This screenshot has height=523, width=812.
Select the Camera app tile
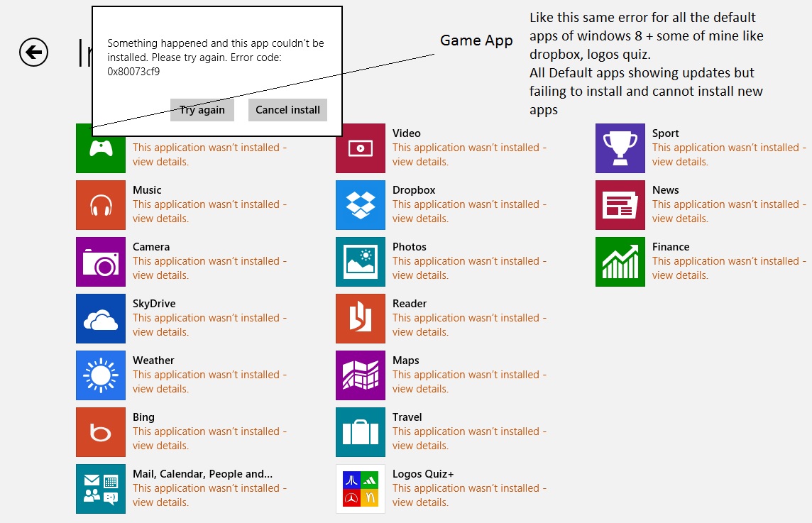pyautogui.click(x=101, y=261)
